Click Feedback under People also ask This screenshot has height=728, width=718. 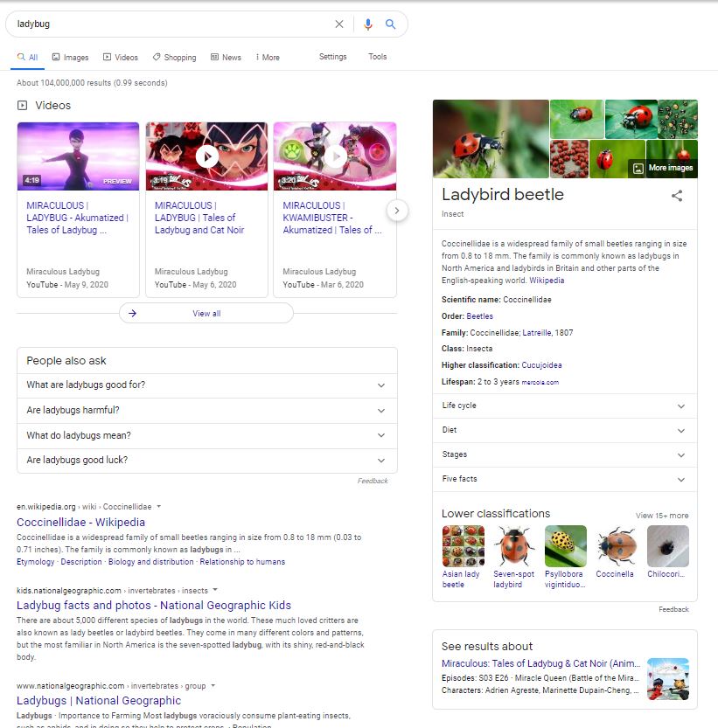click(373, 481)
